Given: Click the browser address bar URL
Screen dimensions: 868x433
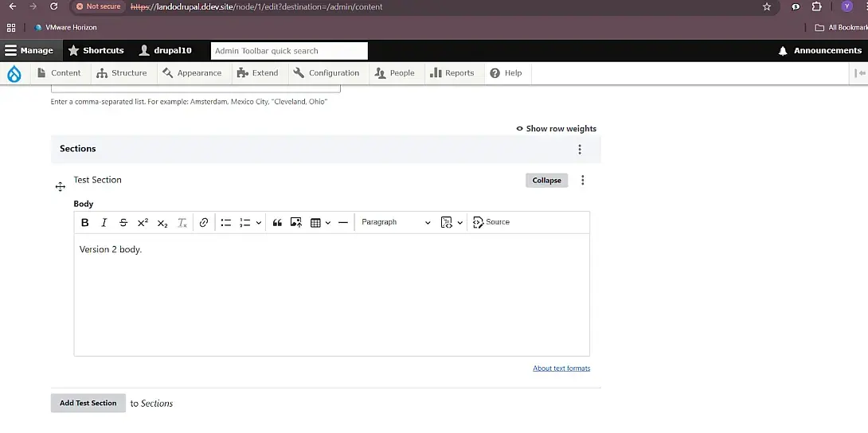Looking at the screenshot, I should [256, 6].
